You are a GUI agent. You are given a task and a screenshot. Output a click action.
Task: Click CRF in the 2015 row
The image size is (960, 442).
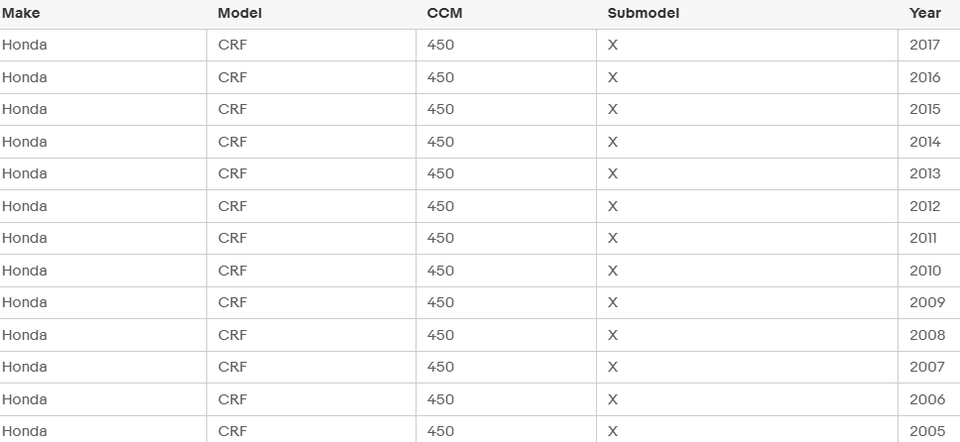(232, 109)
